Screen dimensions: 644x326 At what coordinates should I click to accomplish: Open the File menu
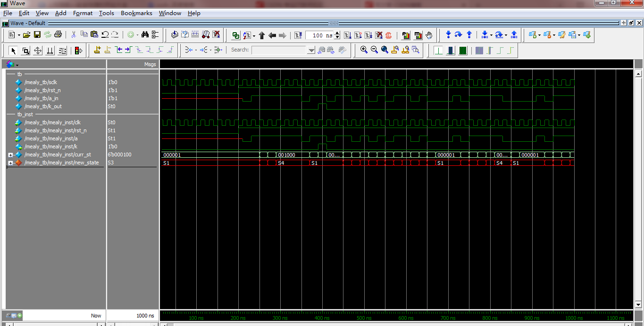click(x=8, y=13)
